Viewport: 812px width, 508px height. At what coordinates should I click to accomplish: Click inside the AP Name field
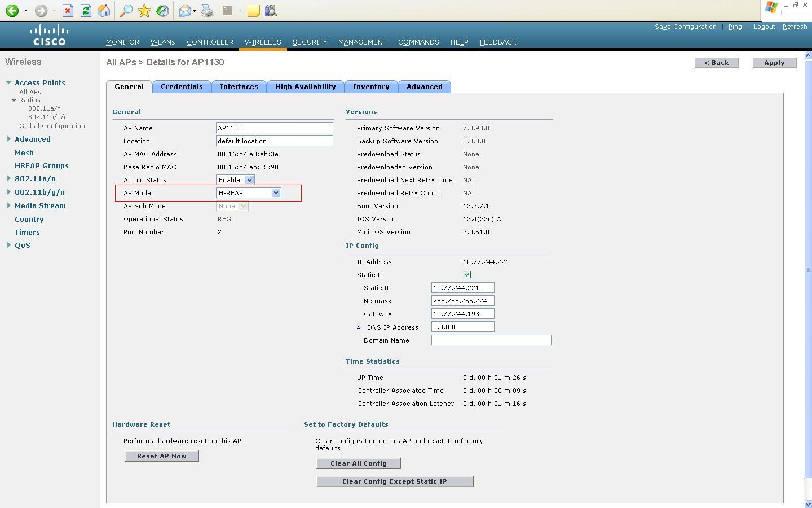(274, 128)
